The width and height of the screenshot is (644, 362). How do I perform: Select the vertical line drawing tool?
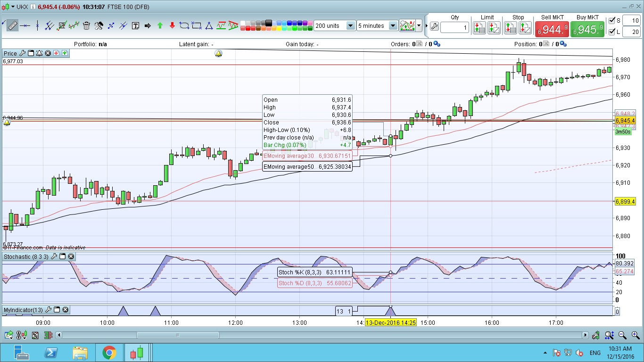point(37,25)
